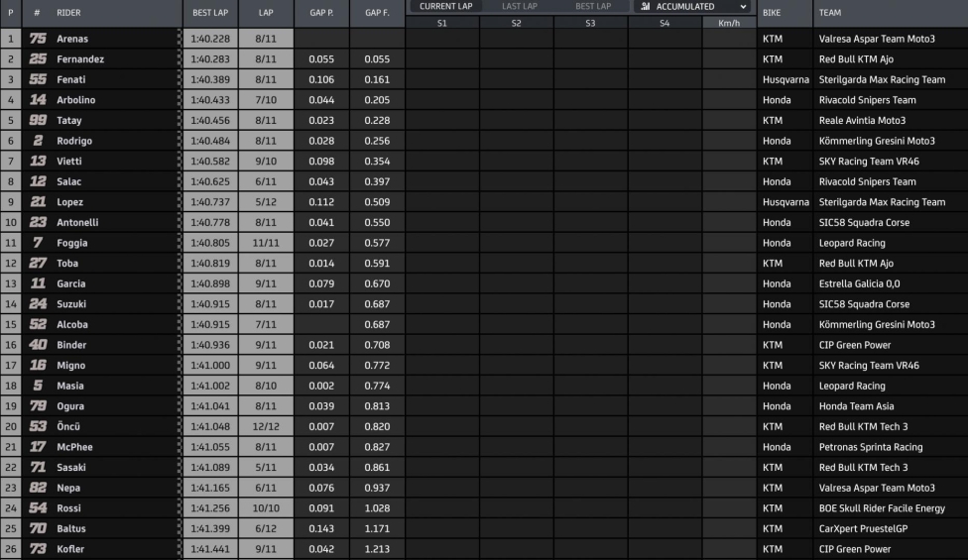The height and width of the screenshot is (560, 968).
Task: Click number 11 badge for Garcia
Action: [x=38, y=283]
